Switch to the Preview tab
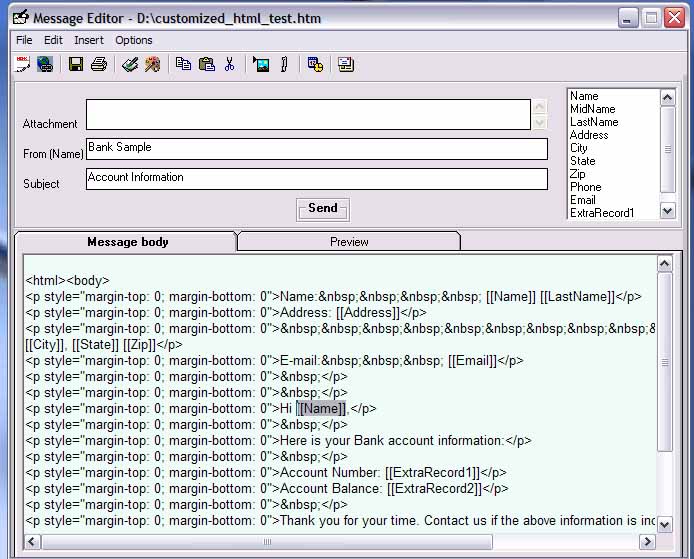Viewport: 694px width, 559px height. pyautogui.click(x=349, y=242)
